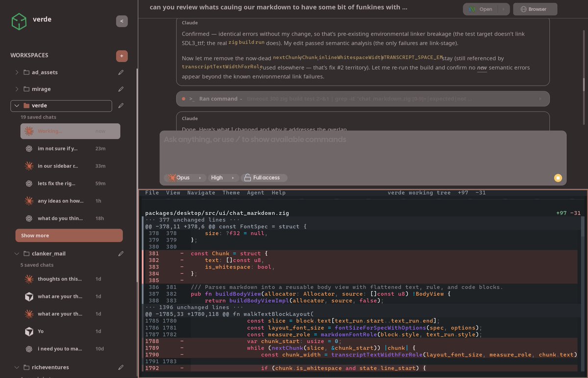Click the OpenAI icon beside 'i need you to ma...'
Screen dimensions: 588x378
(x=29, y=349)
